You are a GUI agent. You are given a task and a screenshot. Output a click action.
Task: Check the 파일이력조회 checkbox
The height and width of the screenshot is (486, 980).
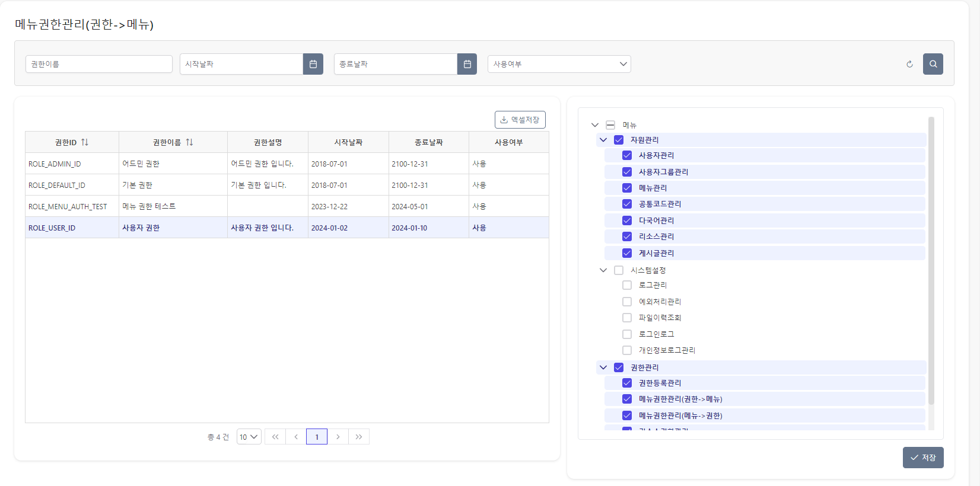[x=627, y=318]
